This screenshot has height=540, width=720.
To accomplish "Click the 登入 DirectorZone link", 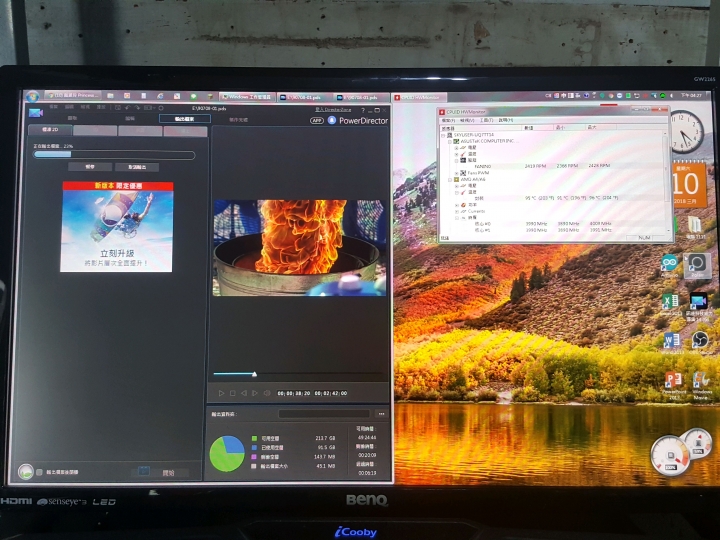I will pos(333,110).
